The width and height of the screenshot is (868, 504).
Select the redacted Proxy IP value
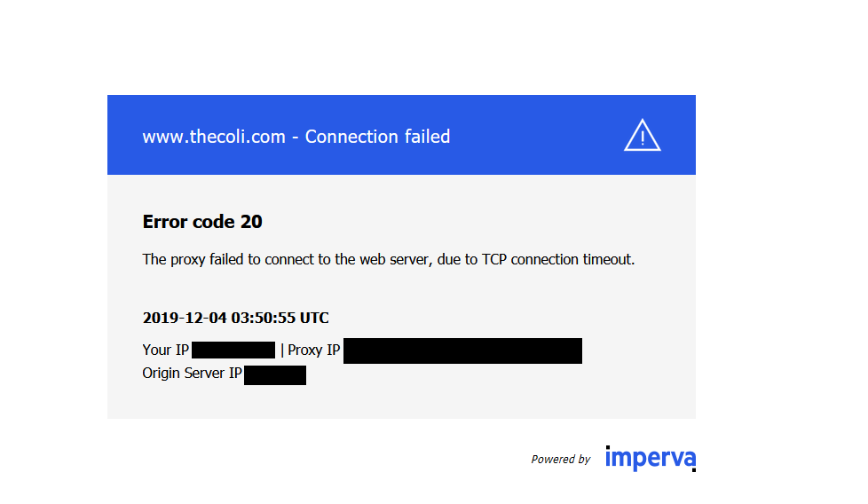point(462,350)
